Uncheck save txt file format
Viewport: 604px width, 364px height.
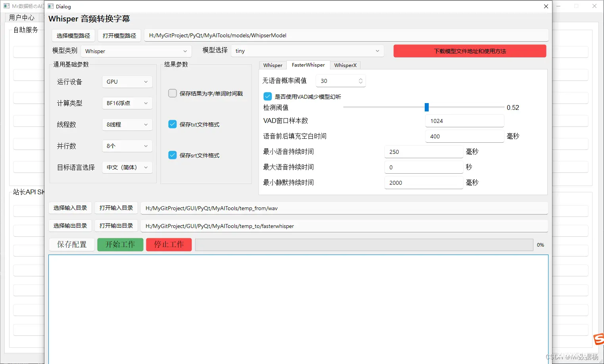[x=173, y=124]
